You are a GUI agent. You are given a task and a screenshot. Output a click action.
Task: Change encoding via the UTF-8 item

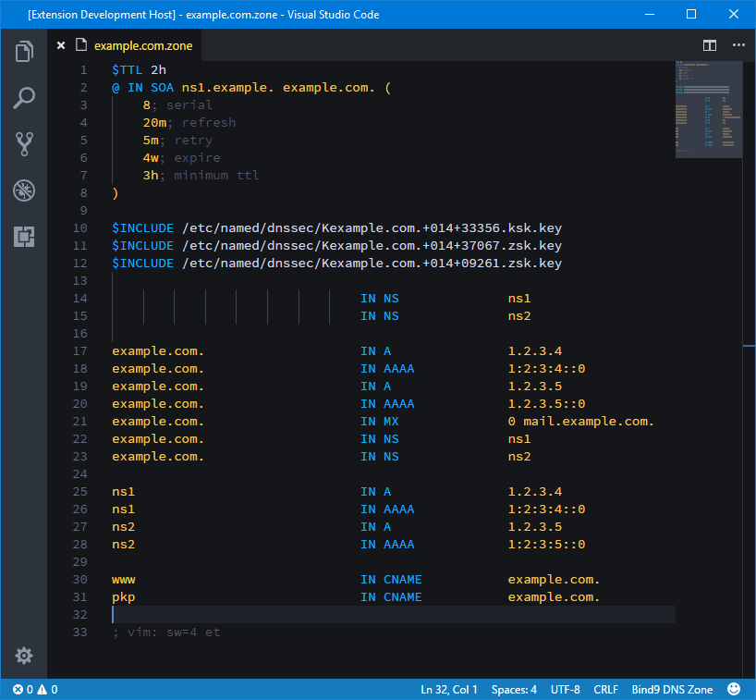[x=564, y=689]
